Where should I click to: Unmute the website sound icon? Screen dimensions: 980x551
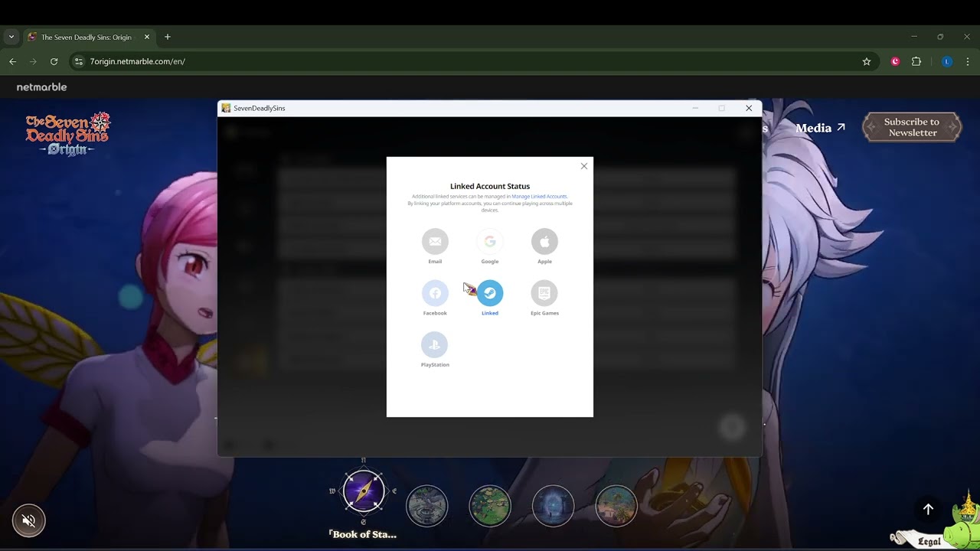(29, 521)
